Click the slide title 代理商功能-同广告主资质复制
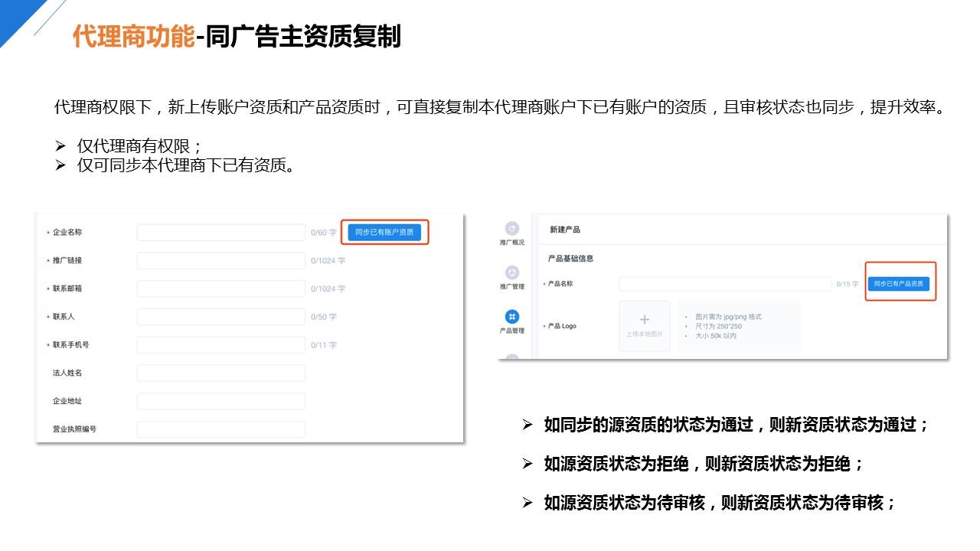This screenshot has width=980, height=551. [x=237, y=36]
